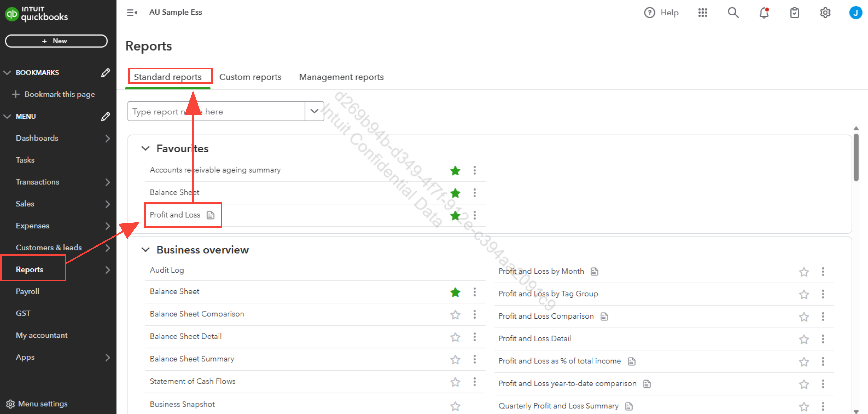
Task: Favourite the Balance Sheet Summary report
Action: pyautogui.click(x=455, y=359)
